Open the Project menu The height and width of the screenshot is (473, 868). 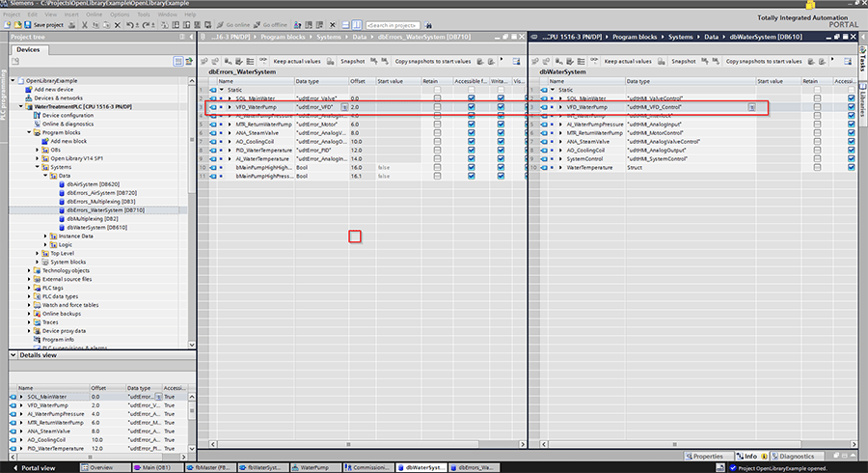click(12, 14)
